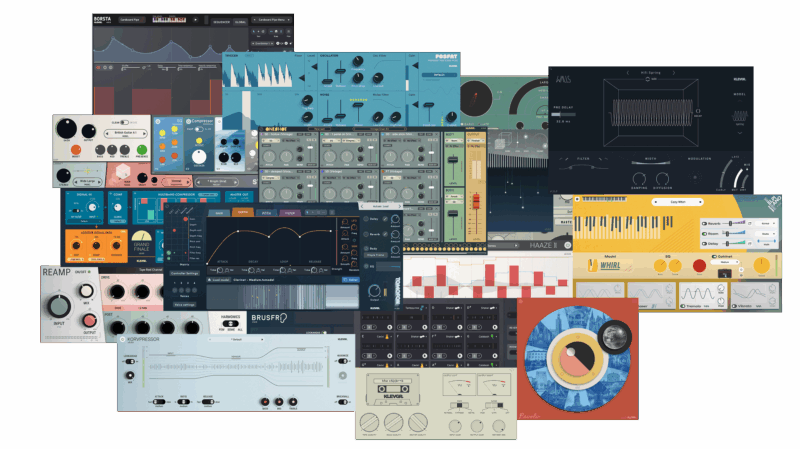Click the STEREO knob beside the Wide Large selector

pyautogui.click(x=64, y=175)
